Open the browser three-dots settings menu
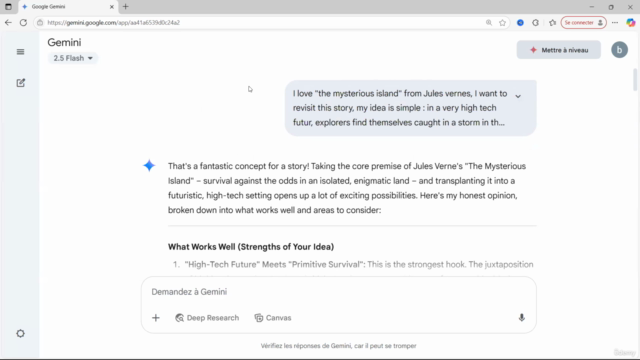This screenshot has height=360, width=640. [x=615, y=22]
